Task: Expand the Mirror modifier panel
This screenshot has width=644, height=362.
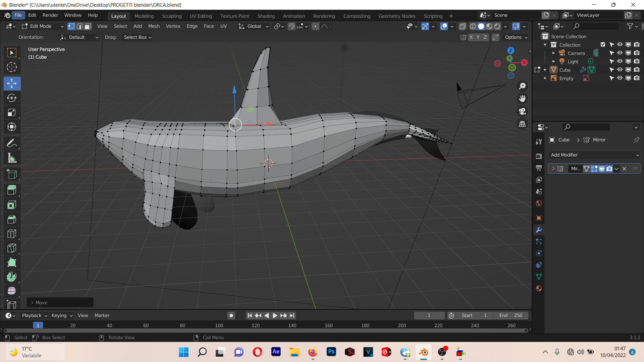Action: (x=553, y=169)
